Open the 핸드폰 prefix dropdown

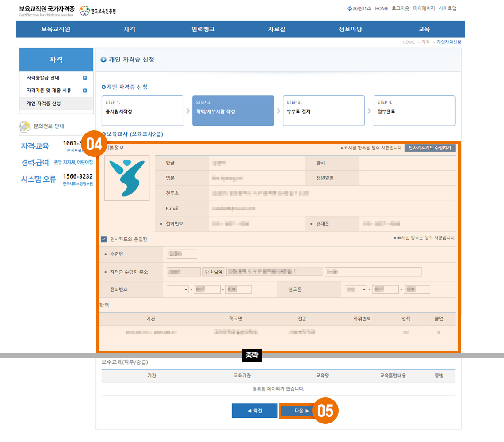point(356,290)
